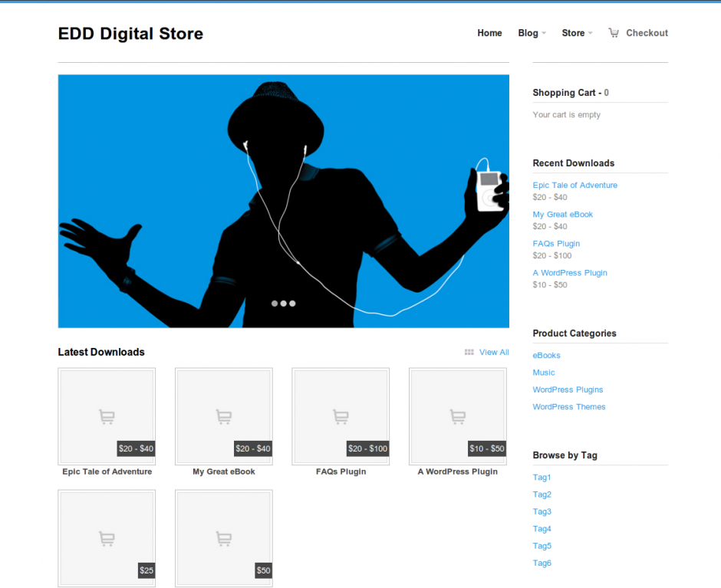Select the last slider dot
This screenshot has width=721, height=588.
click(292, 304)
